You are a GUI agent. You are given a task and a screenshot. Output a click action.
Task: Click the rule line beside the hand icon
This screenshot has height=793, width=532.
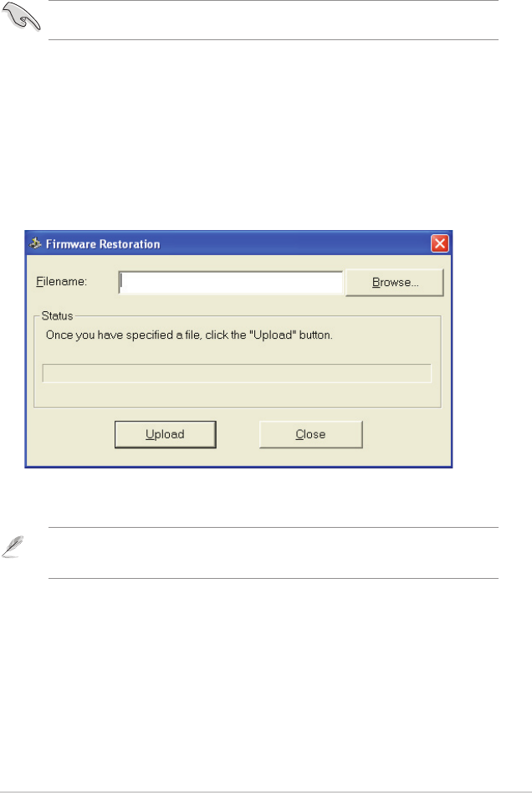(274, 39)
